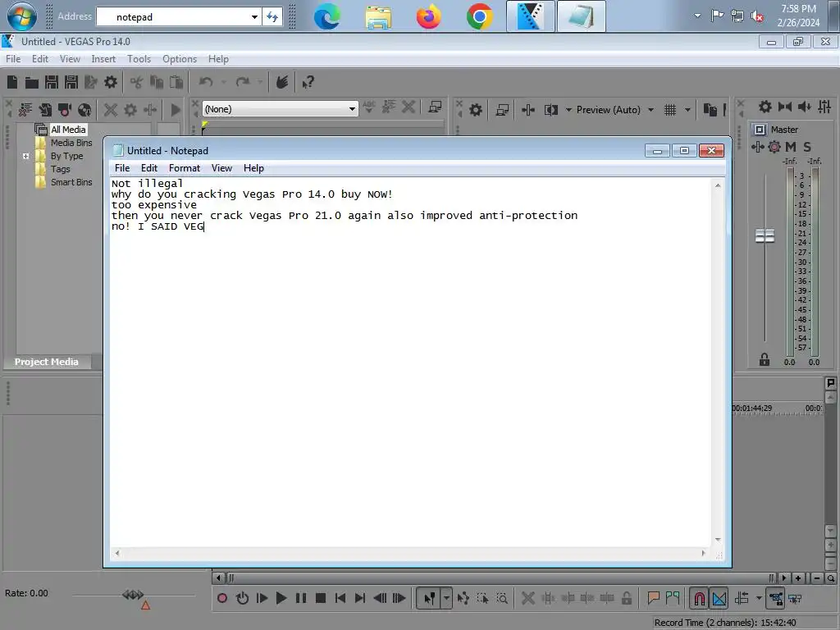Click the Insert Region icon
The image size is (840, 630).
pos(673,598)
